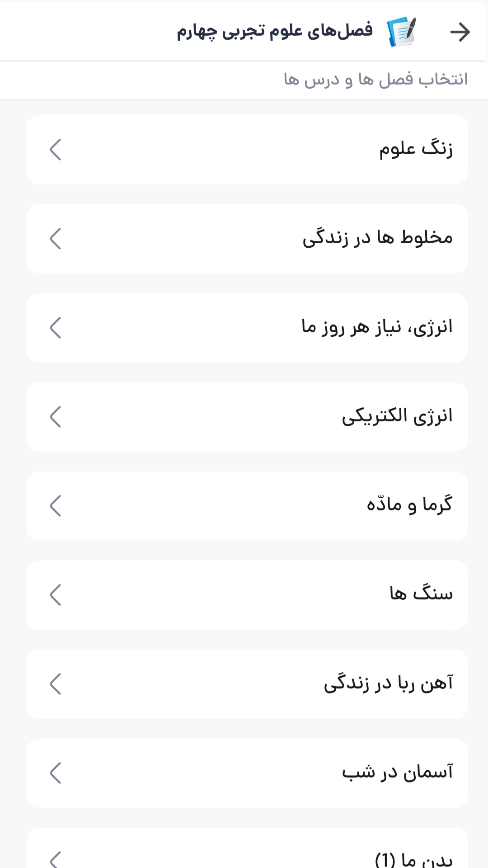The height and width of the screenshot is (868, 488).
Task: Expand the بدن ما (1) chevron
Action: [x=56, y=859]
